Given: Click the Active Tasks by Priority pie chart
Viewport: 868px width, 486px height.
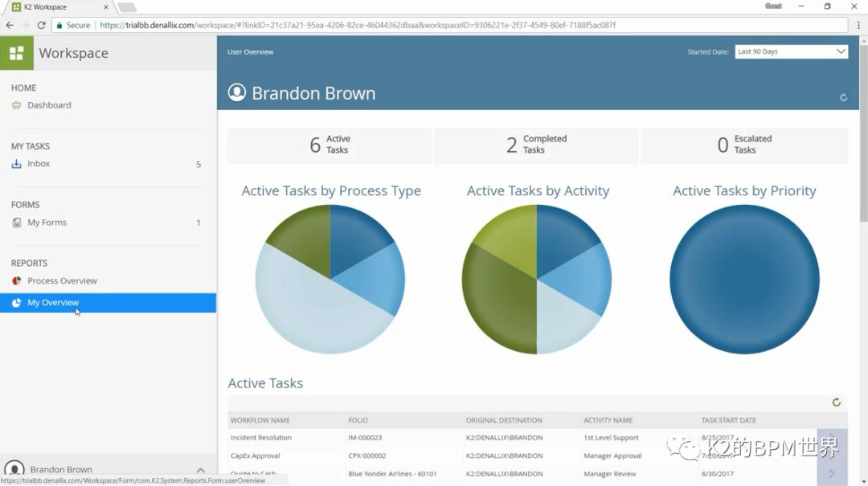Looking at the screenshot, I should click(x=744, y=279).
